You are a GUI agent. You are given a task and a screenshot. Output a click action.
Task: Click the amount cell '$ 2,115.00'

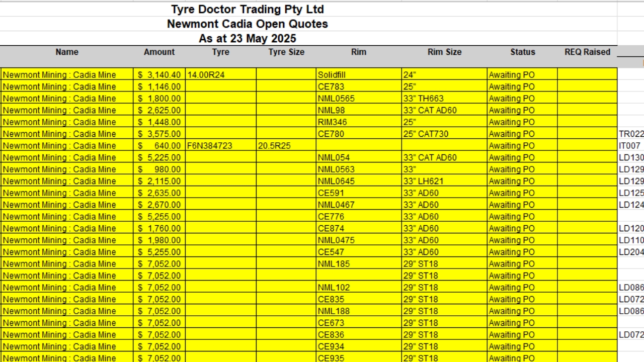159,181
